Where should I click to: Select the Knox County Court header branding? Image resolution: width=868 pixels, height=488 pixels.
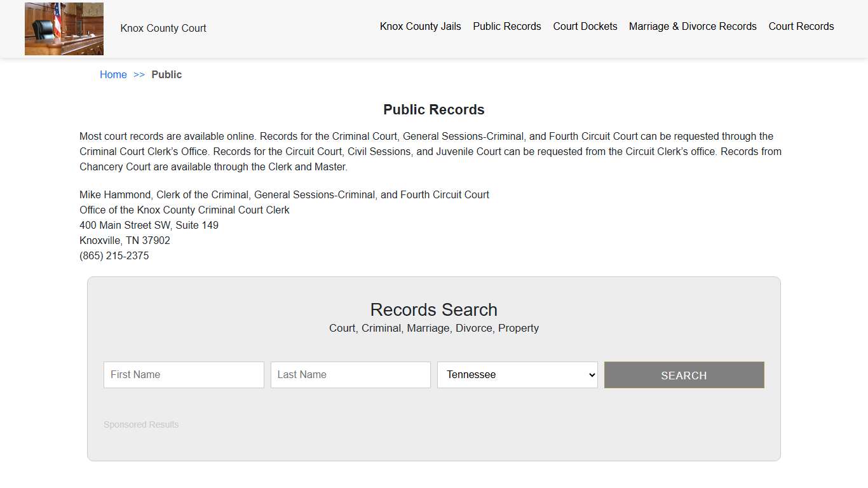pyautogui.click(x=163, y=28)
